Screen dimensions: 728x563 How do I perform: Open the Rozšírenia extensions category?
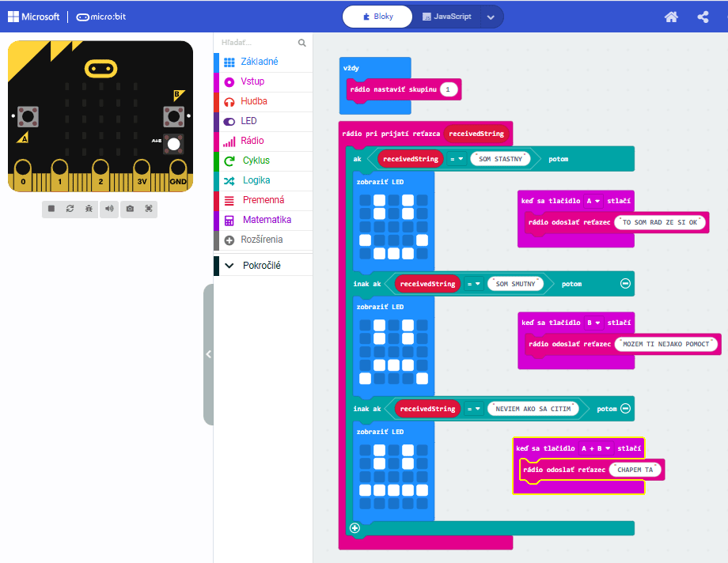pyautogui.click(x=261, y=240)
